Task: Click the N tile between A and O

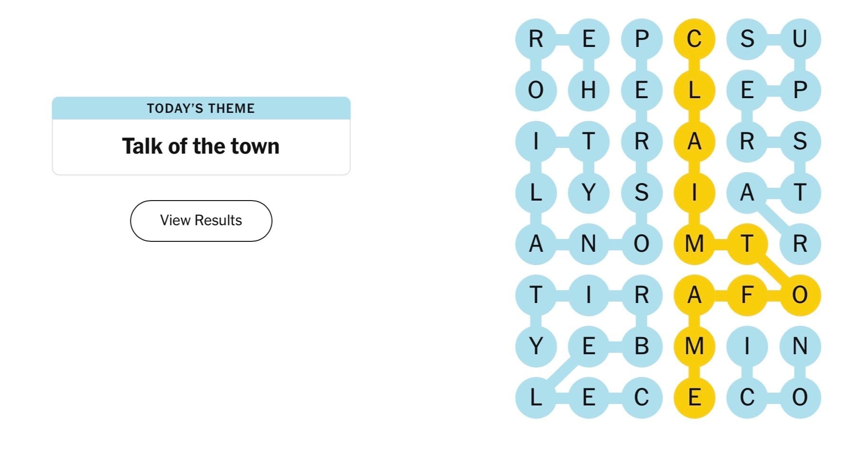Action: (x=588, y=244)
